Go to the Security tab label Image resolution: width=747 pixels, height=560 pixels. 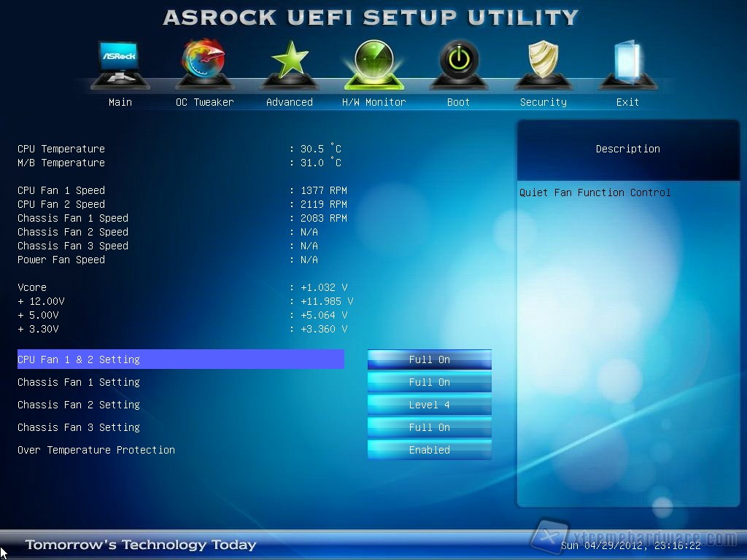(543, 102)
